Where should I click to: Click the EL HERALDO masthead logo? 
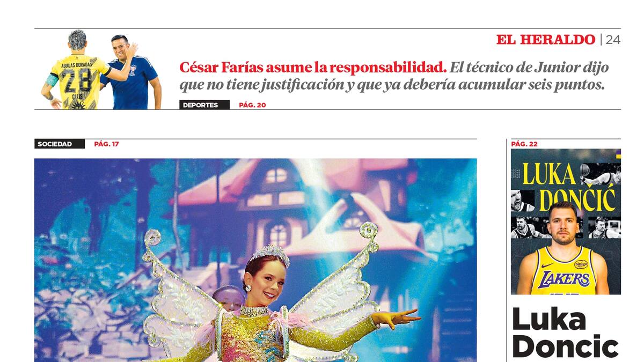pos(545,40)
